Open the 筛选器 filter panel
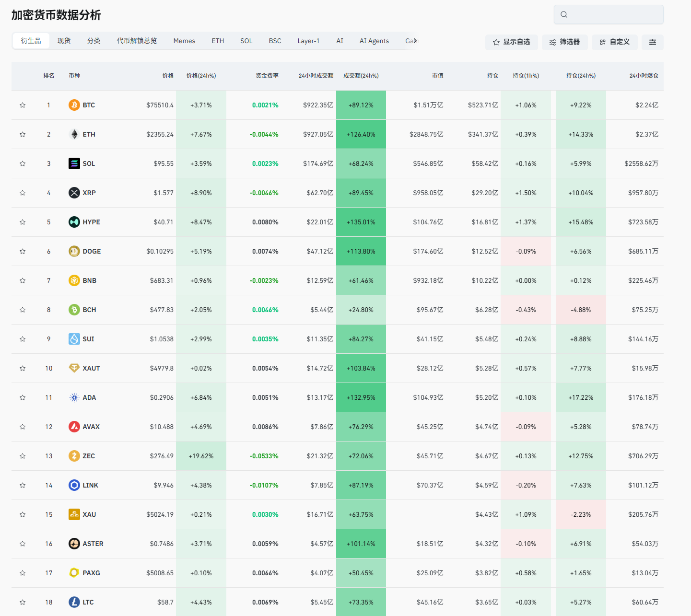This screenshot has width=691, height=616. [x=564, y=42]
